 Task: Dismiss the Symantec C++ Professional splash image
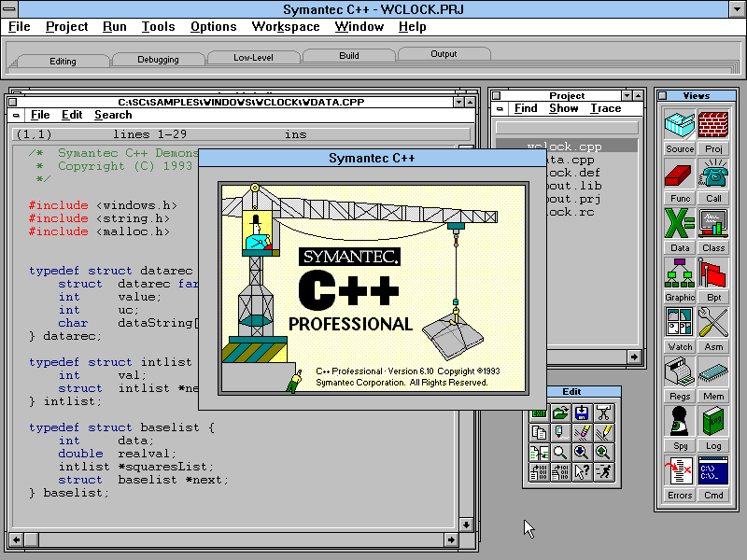click(373, 288)
